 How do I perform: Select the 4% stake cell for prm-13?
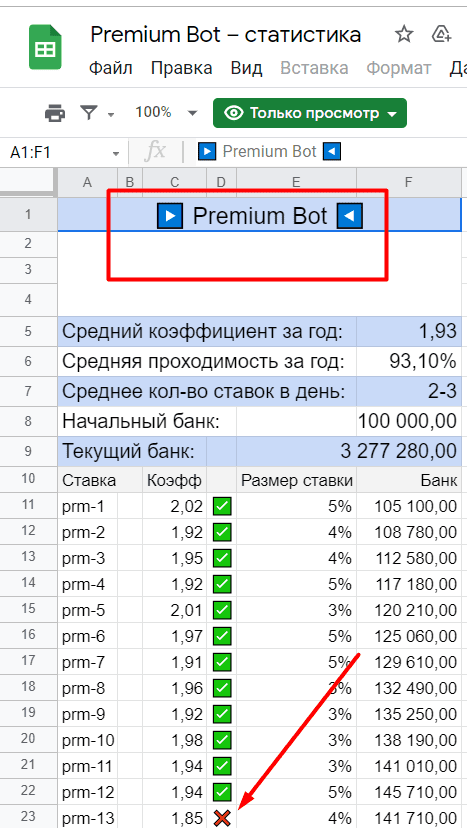click(x=296, y=817)
